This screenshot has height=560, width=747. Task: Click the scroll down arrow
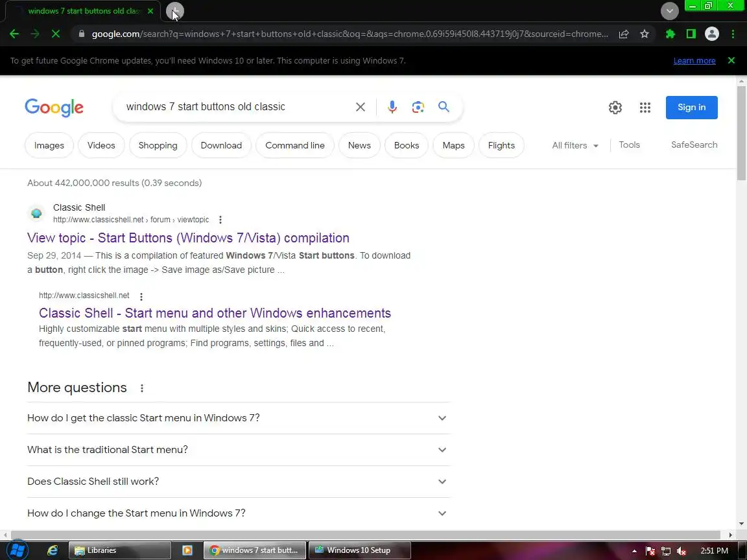[741, 524]
